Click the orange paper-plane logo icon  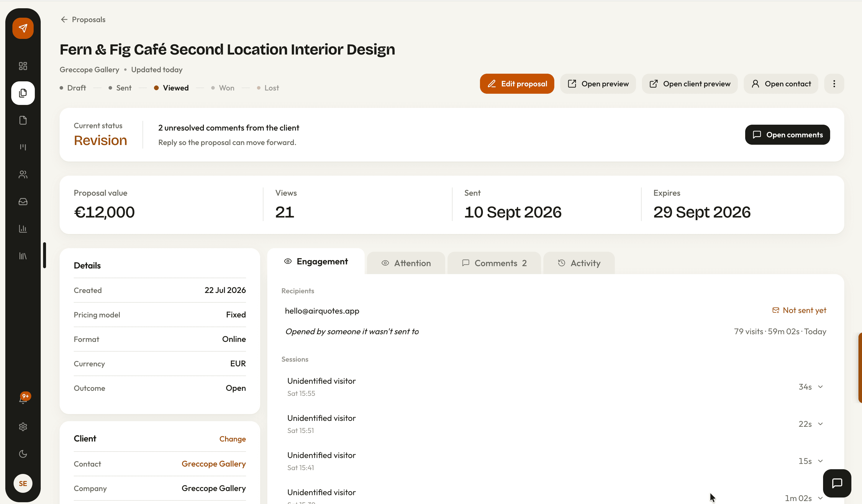23,28
